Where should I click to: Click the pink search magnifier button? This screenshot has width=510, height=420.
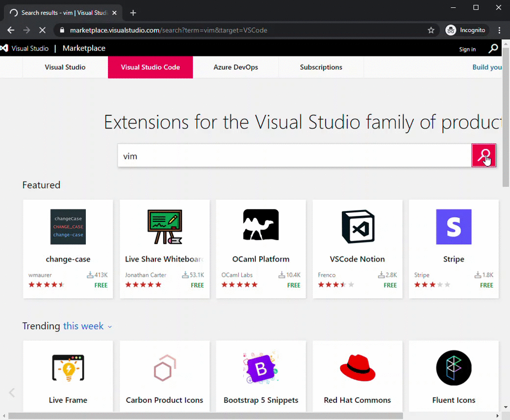[x=484, y=155]
